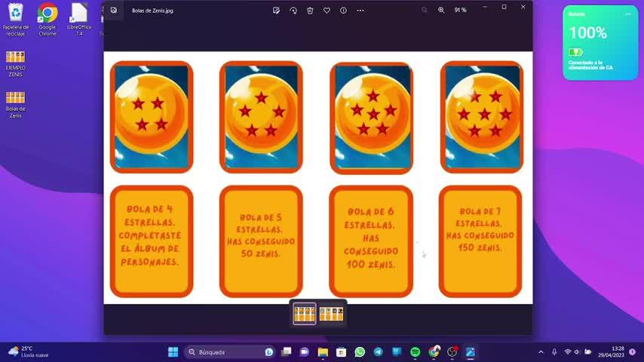The width and height of the screenshot is (644, 362).
Task: Open Google Chrome desktop shortcut
Action: 48,20
